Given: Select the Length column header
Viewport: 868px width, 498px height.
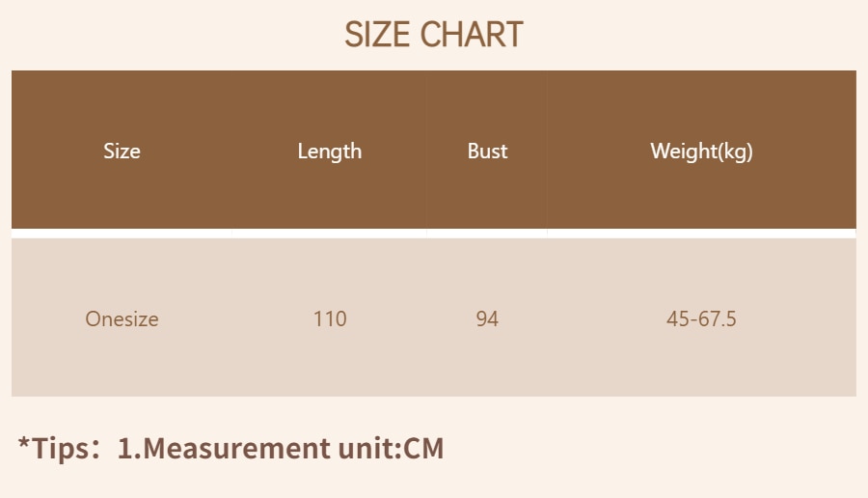Looking at the screenshot, I should [x=330, y=152].
